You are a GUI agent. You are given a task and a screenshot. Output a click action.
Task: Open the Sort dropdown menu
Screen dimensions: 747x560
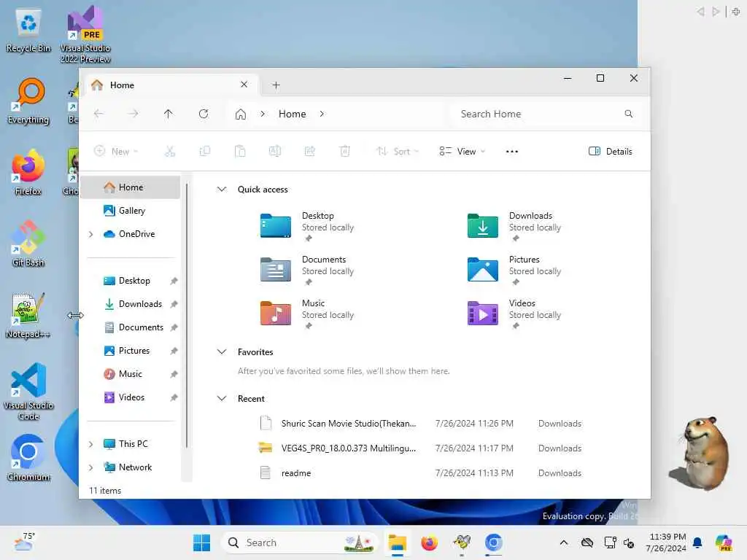click(398, 152)
